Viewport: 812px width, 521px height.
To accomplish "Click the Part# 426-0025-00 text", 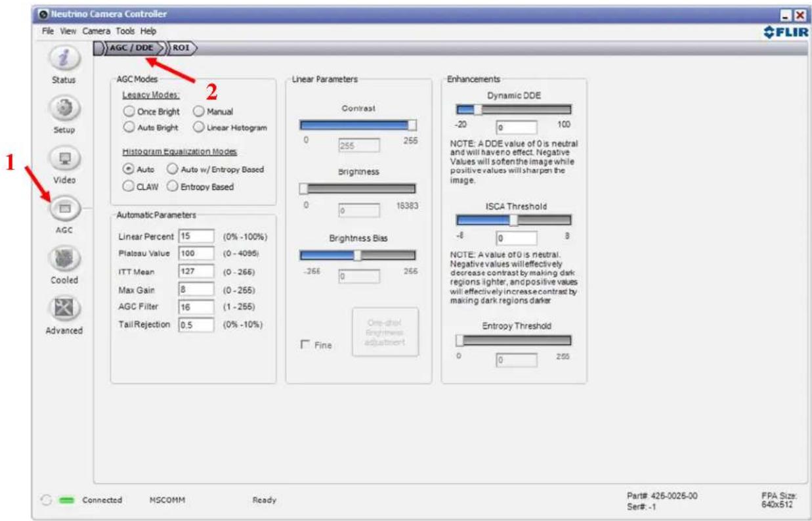I will (662, 495).
